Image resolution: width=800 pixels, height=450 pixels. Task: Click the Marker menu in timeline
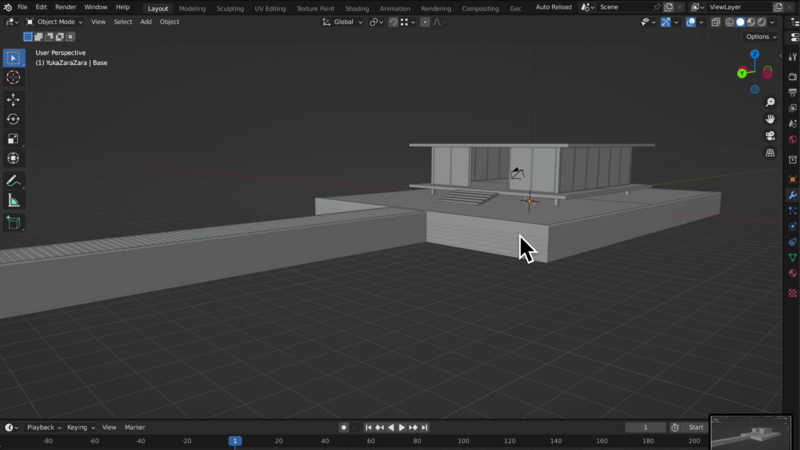pos(135,428)
